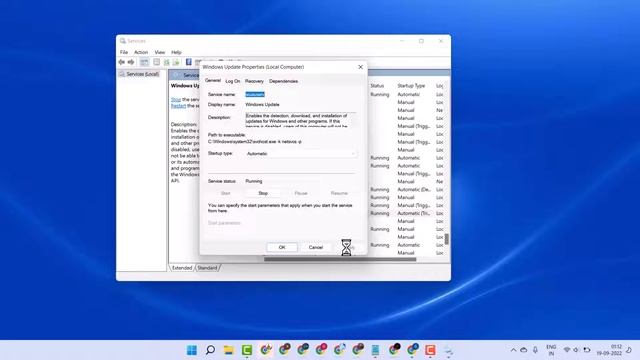The image size is (640, 360).
Task: Click the Start service button
Action: 225,193
